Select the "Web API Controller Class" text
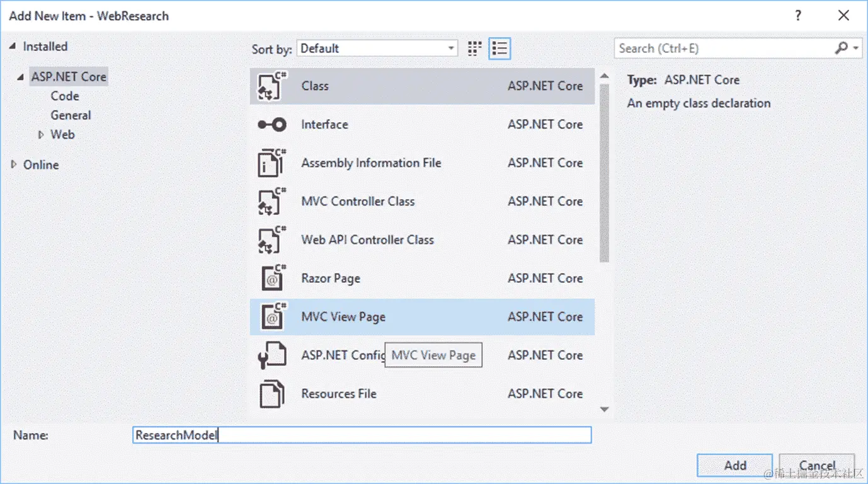This screenshot has height=484, width=868. point(367,239)
